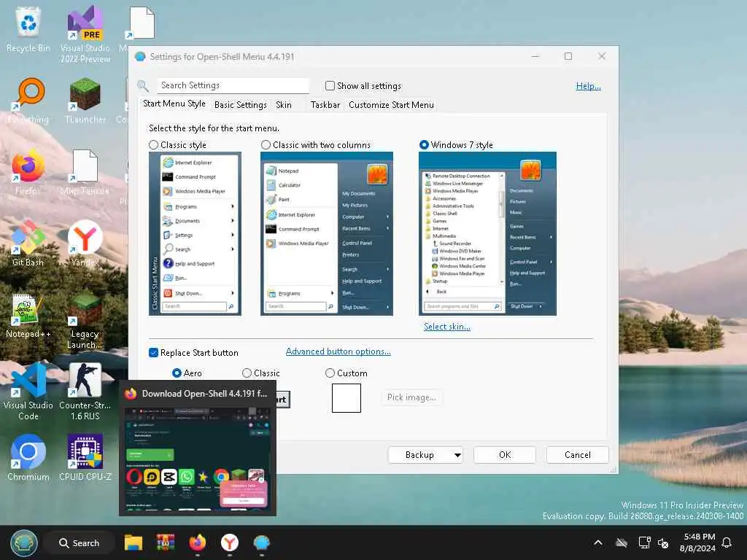Screen dimensions: 747x560
Task: Click the custom button image preview box
Action: pyautogui.click(x=347, y=398)
